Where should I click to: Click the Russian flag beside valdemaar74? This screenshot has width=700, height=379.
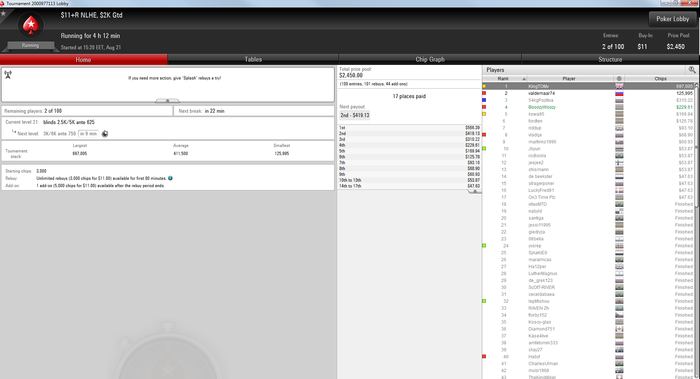(x=619, y=93)
